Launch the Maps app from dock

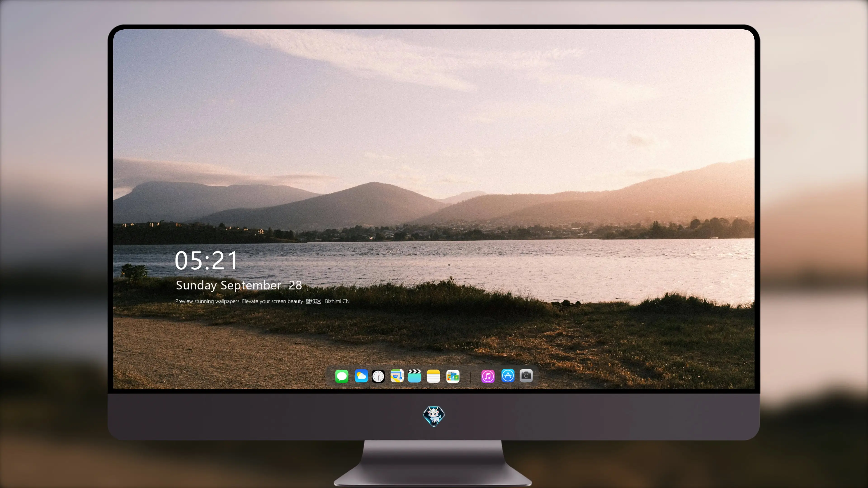[x=397, y=376]
